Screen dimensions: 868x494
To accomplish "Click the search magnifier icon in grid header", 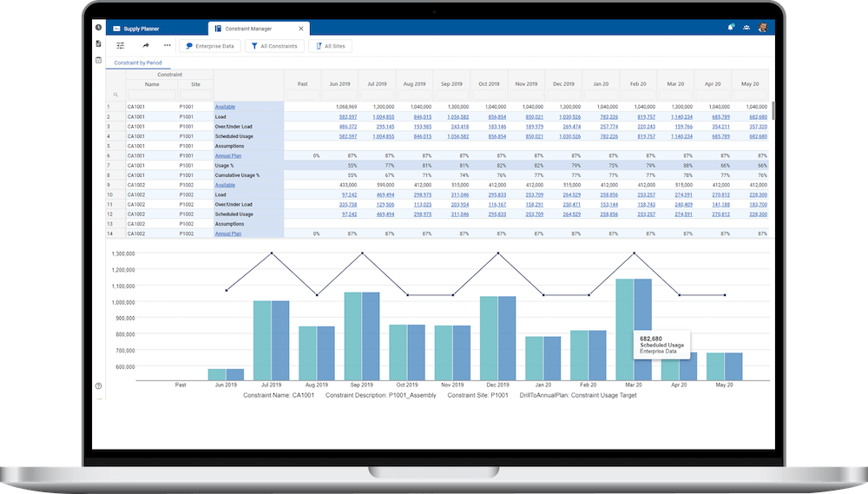I will coord(115,95).
